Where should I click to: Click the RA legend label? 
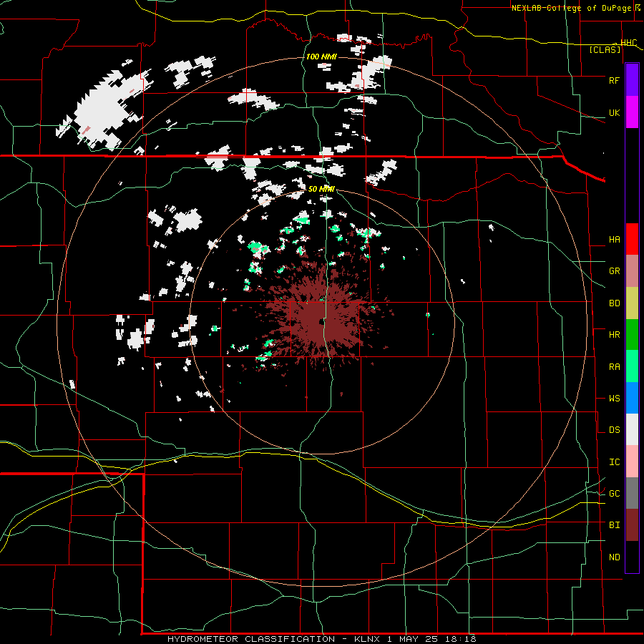point(614,367)
